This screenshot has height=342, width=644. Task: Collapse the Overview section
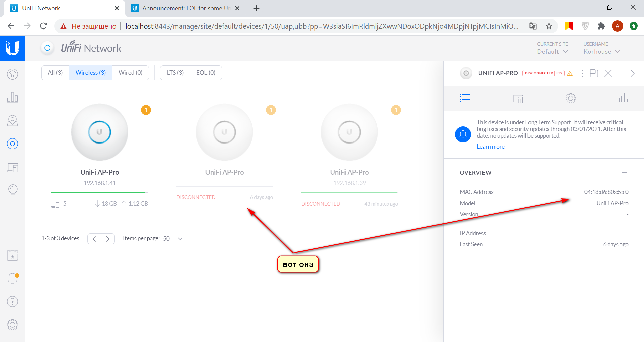624,172
